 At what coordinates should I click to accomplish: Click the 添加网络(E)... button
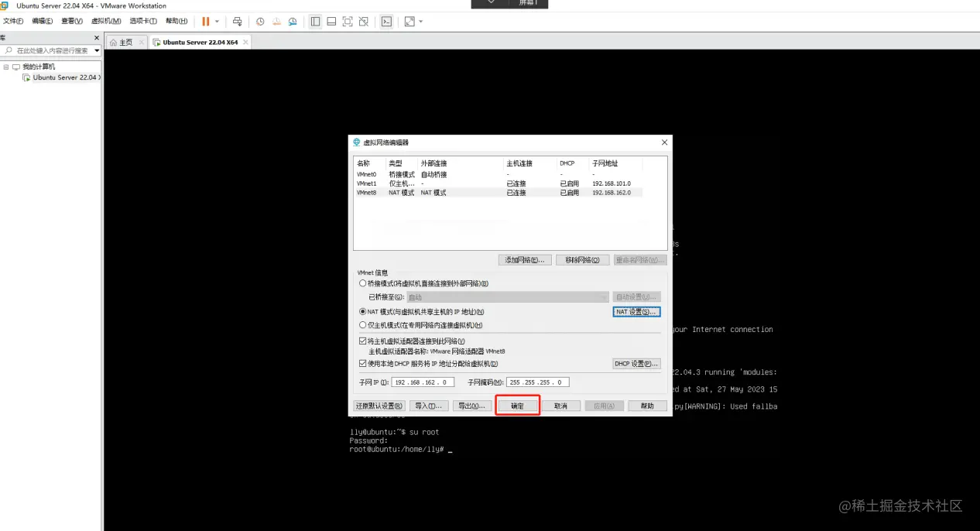tap(526, 260)
